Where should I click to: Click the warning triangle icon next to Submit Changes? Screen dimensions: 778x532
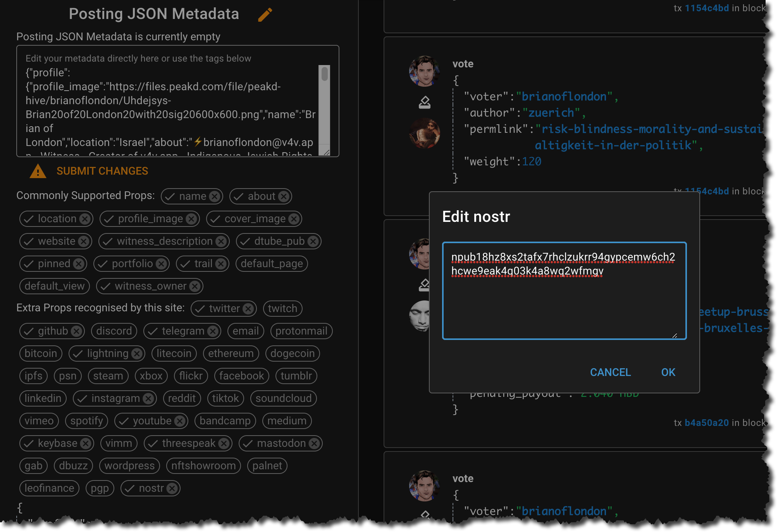point(38,171)
